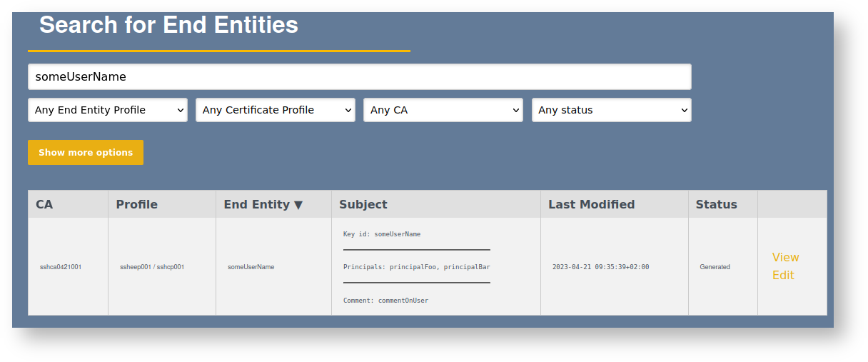Sort by the Last Modified column header
The image size is (868, 362).
pos(591,204)
